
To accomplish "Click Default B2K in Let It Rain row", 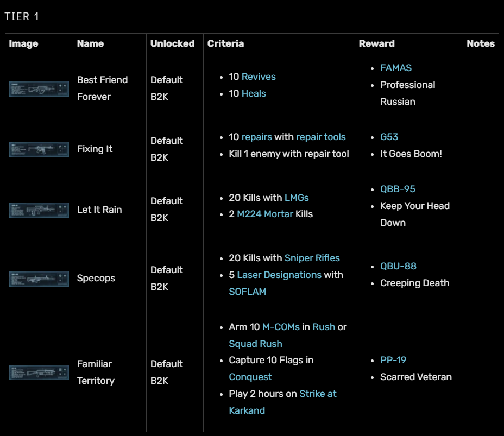I will coord(167,209).
